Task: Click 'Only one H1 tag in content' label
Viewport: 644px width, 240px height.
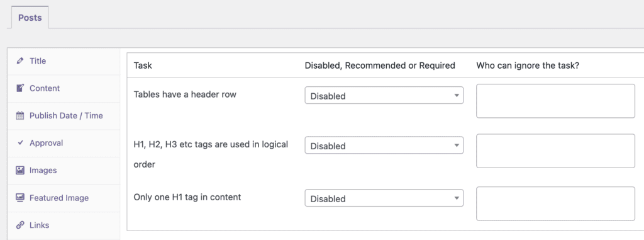Action: pos(187,197)
